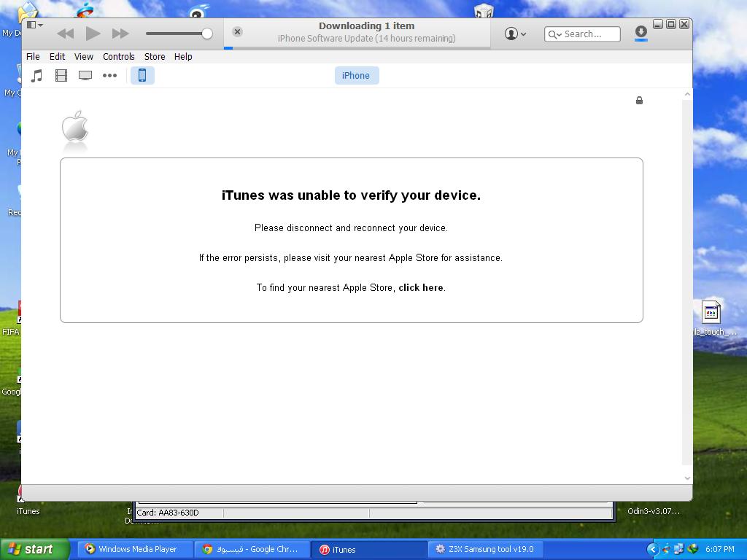Viewport: 747px width, 560px height.
Task: Open the account user icon menu
Action: coord(515,34)
